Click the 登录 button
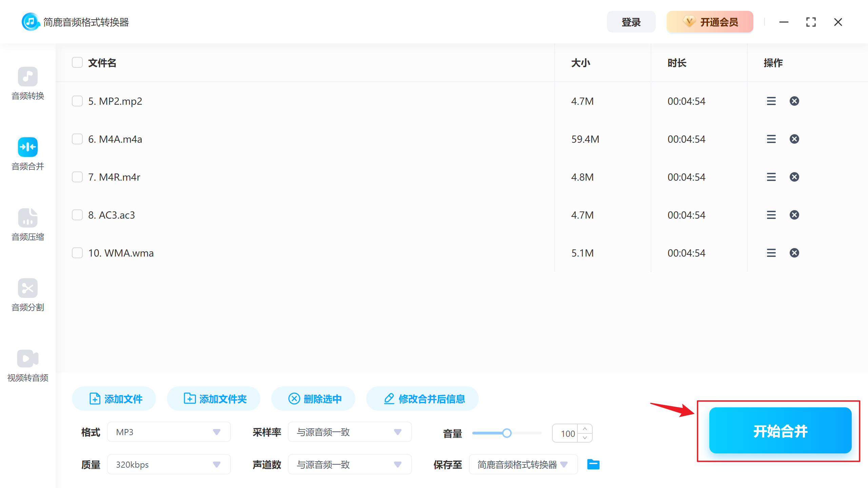868x488 pixels. coord(631,22)
